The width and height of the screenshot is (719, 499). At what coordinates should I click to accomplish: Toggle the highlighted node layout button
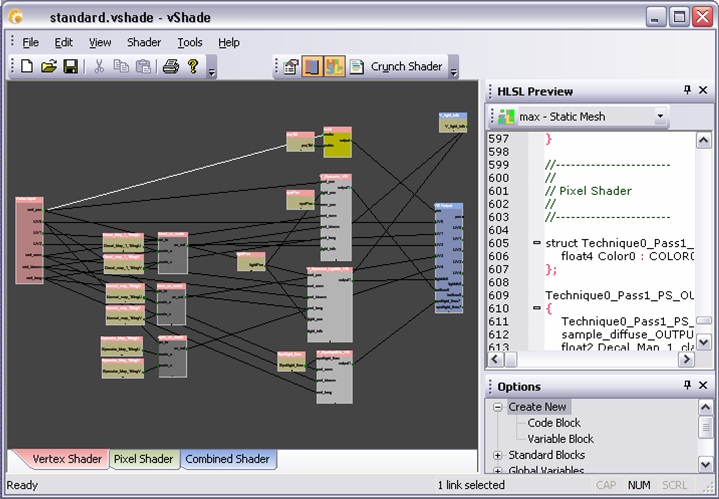tap(334, 67)
